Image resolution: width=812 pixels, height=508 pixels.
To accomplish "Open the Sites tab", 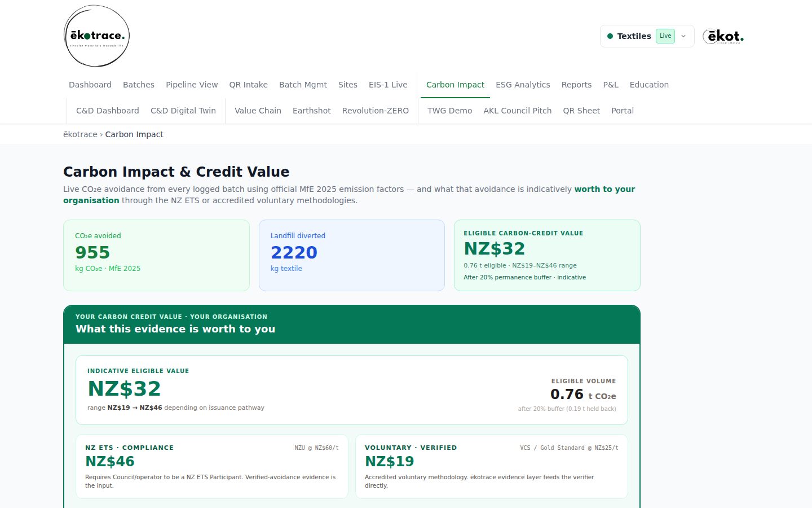I will pos(348,85).
